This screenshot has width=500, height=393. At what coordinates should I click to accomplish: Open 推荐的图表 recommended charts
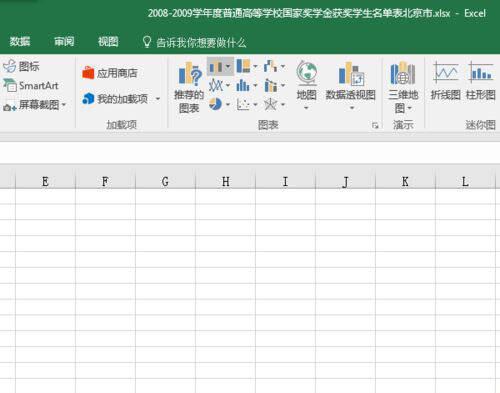189,87
